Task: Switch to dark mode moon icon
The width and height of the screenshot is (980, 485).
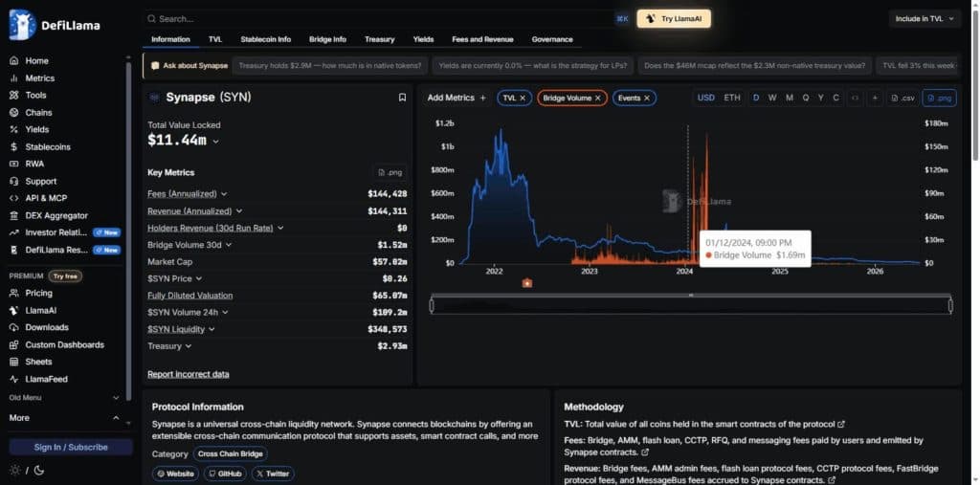Action: pyautogui.click(x=38, y=471)
